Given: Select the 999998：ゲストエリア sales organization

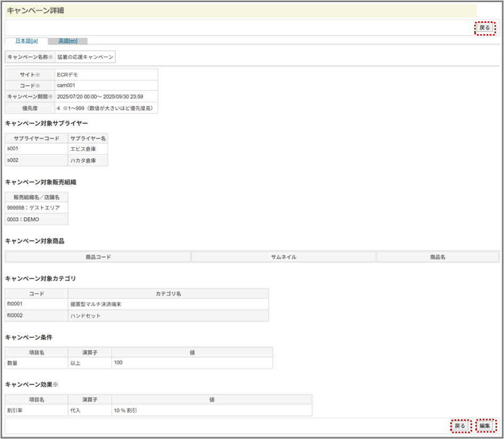Looking at the screenshot, I should pos(34,208).
